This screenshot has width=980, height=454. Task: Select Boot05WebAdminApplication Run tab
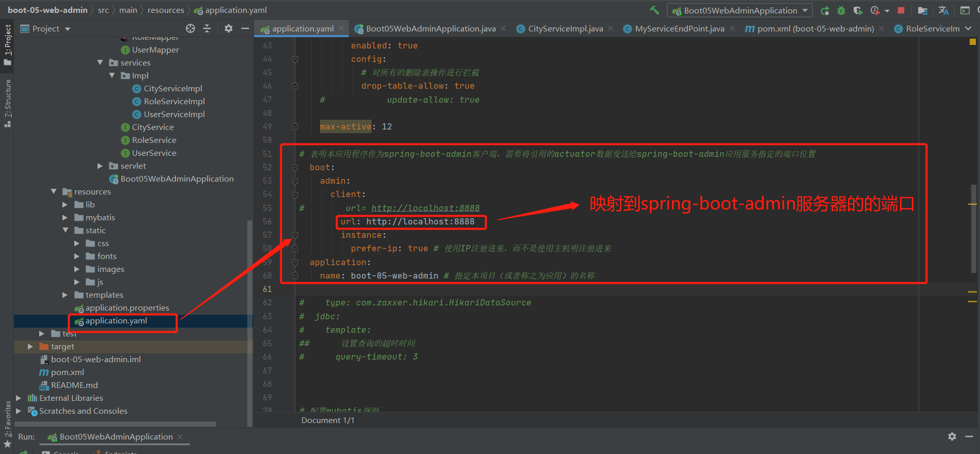tap(116, 436)
